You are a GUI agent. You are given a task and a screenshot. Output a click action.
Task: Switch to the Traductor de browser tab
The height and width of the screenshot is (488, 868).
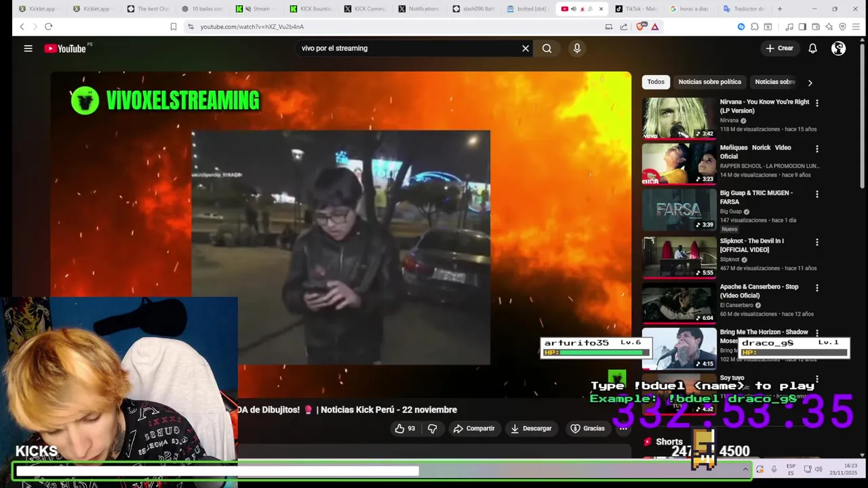click(745, 9)
